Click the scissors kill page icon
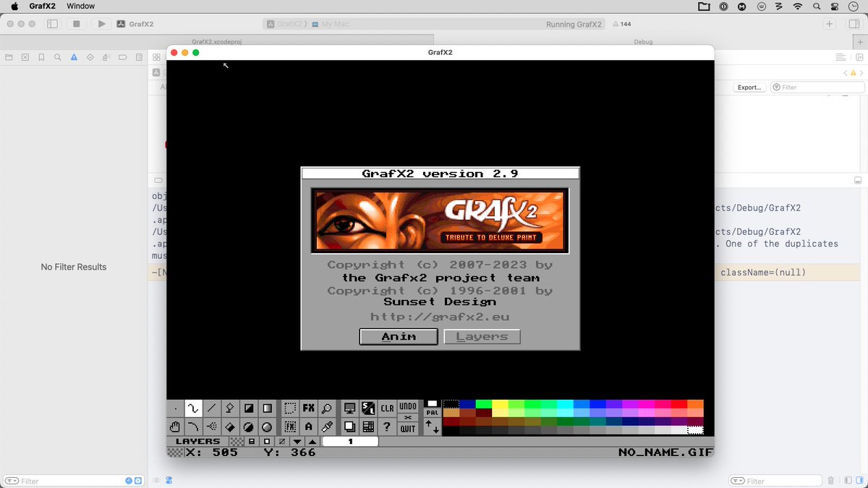This screenshot has height=488, width=868. (x=408, y=417)
